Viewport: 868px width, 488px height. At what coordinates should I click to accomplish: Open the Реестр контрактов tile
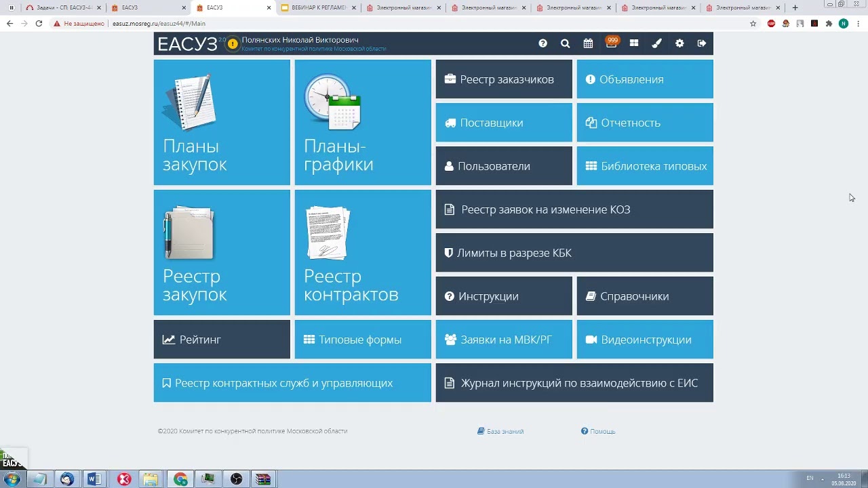pyautogui.click(x=363, y=252)
